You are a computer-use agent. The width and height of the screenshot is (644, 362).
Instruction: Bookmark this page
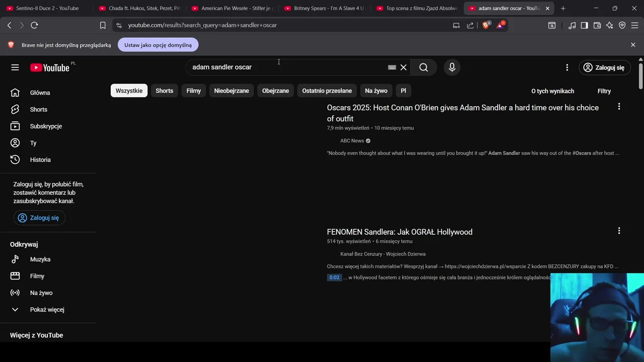103,25
